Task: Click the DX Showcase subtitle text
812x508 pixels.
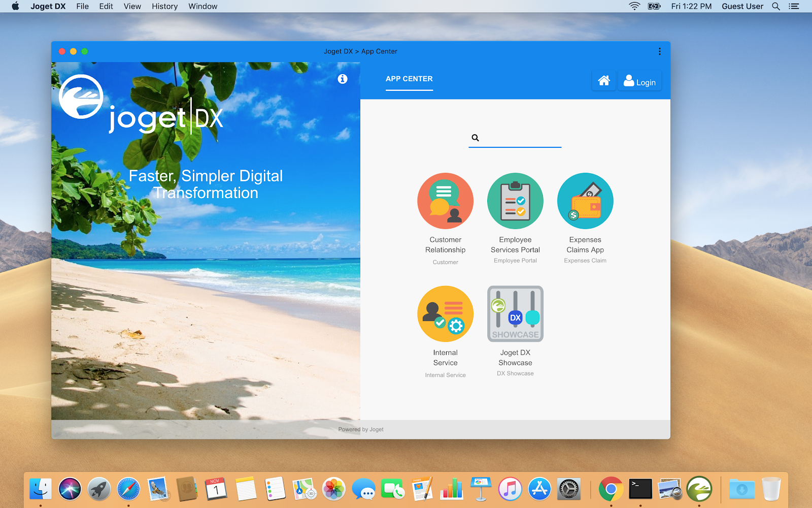Action: click(515, 373)
